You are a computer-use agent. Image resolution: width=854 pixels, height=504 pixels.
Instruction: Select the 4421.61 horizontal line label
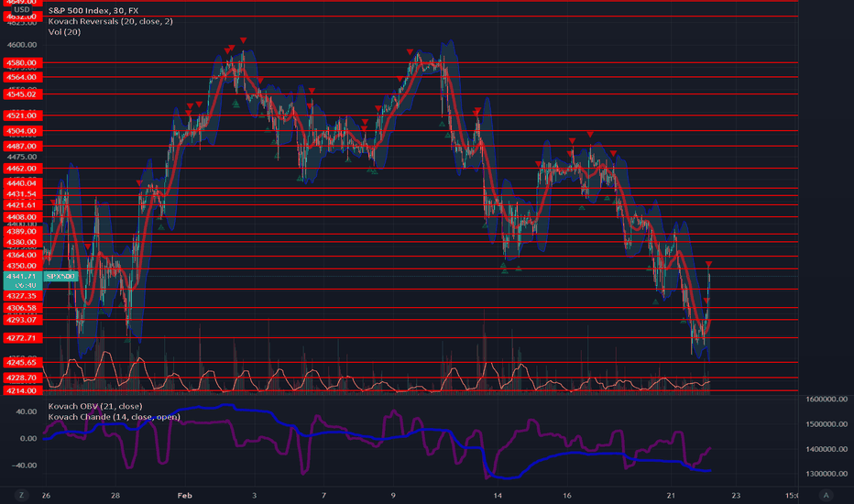pos(22,205)
